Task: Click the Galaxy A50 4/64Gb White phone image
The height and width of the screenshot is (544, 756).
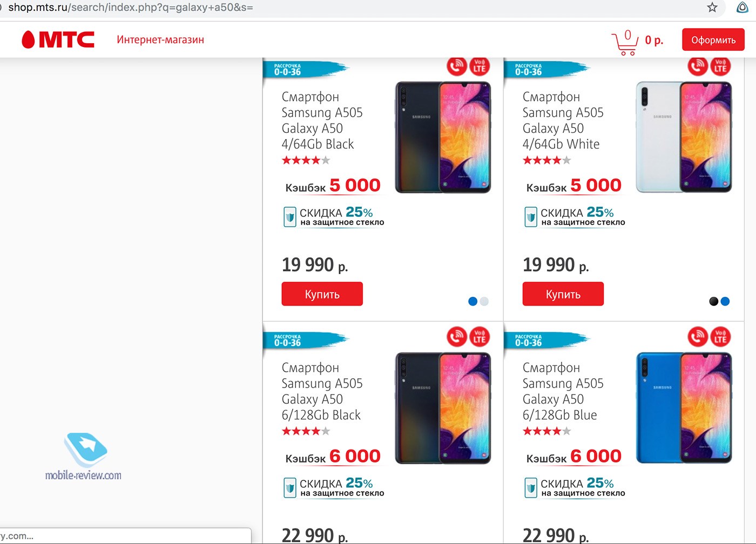Action: (684, 138)
